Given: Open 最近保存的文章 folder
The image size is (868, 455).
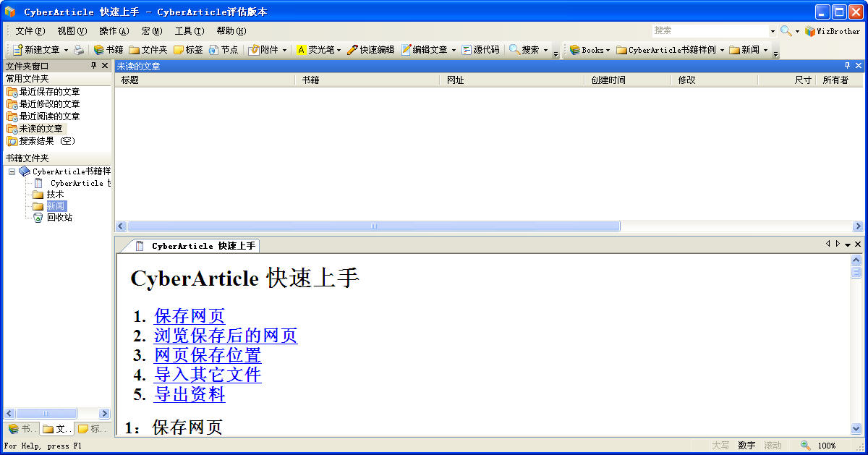Looking at the screenshot, I should tap(43, 92).
